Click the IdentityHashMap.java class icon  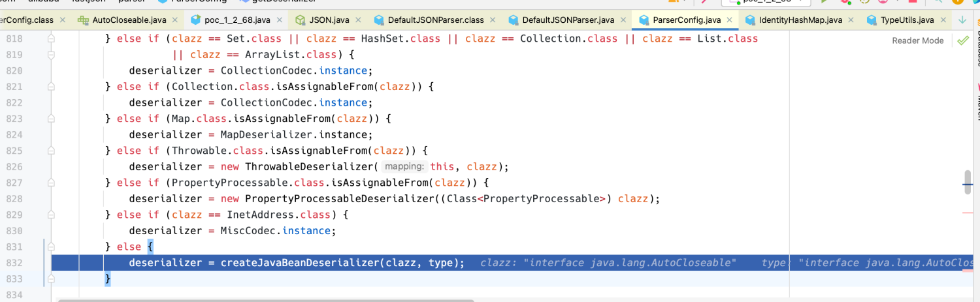pos(750,20)
